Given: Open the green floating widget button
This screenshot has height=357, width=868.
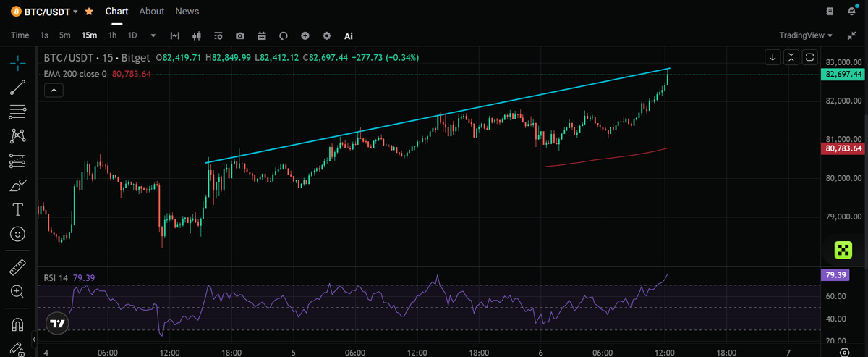Looking at the screenshot, I should pos(843,251).
